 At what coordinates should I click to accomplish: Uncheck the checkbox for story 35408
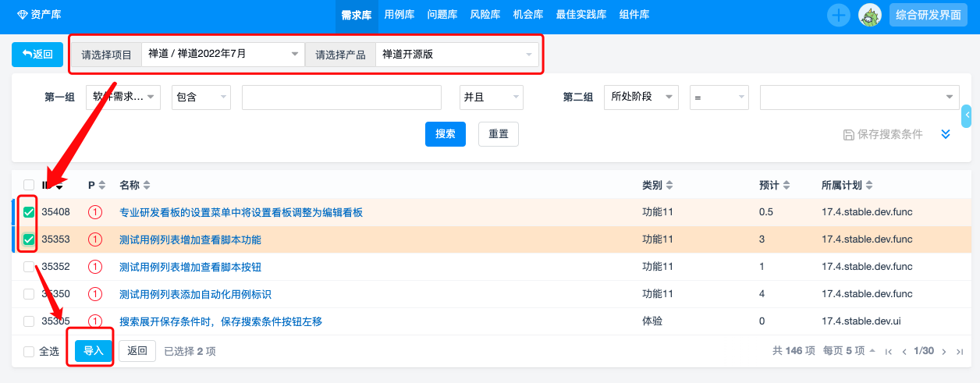tap(29, 212)
